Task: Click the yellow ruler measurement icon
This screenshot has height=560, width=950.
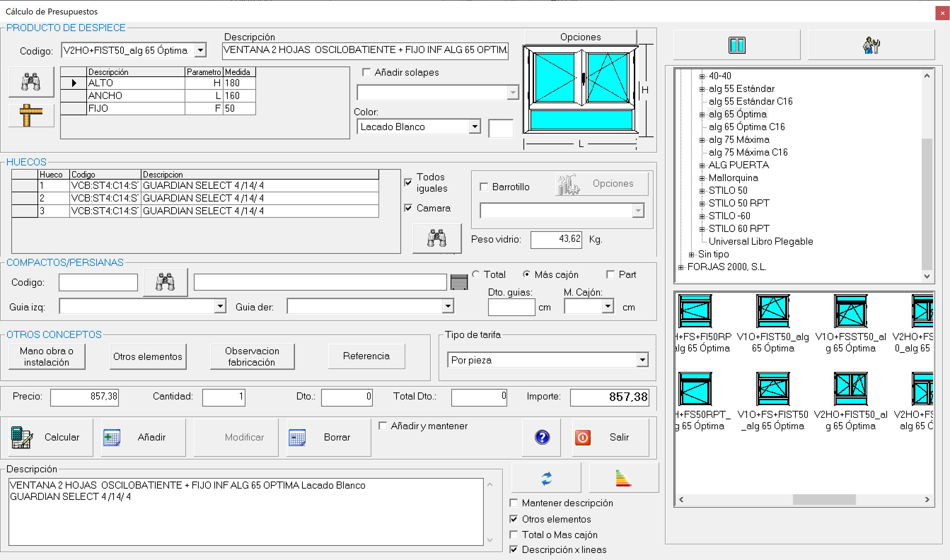Action: coord(31,115)
